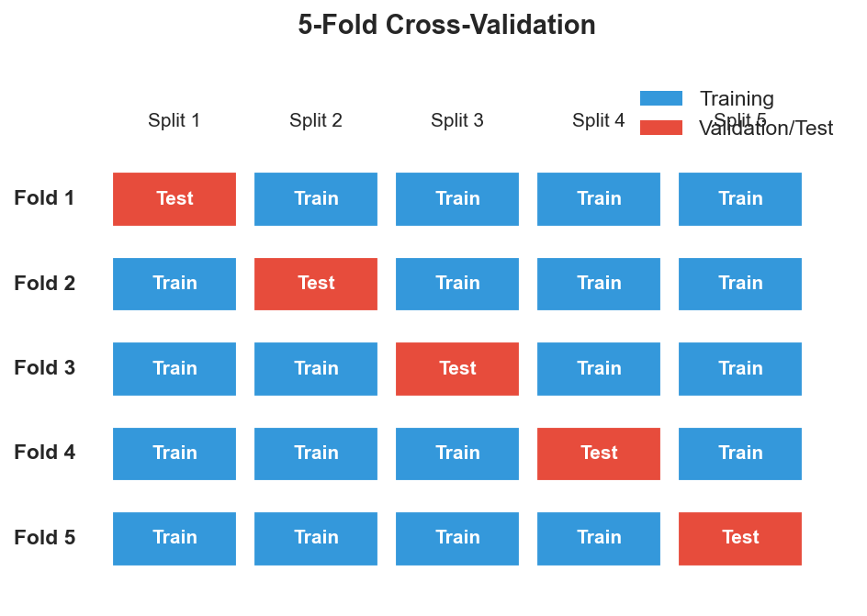Viewport: 867px width, 616px height.
Task: Select the Fold 5 row label
Action: click(x=44, y=538)
